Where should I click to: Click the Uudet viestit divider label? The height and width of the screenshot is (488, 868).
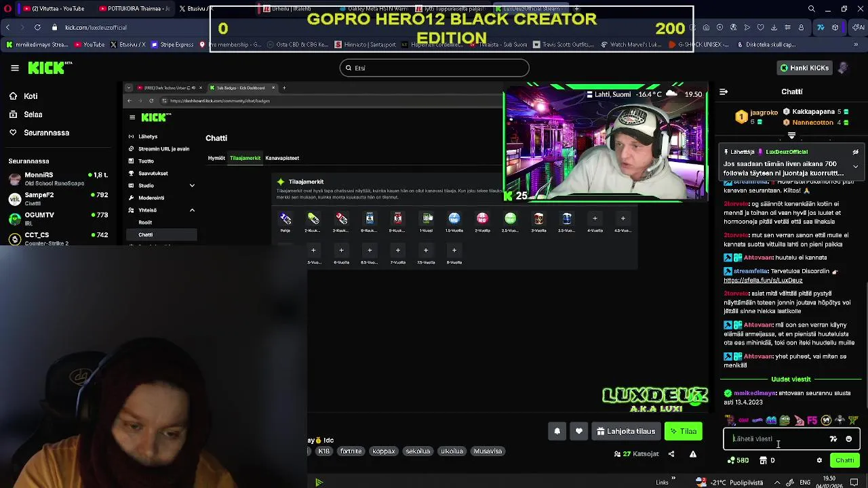coord(791,380)
